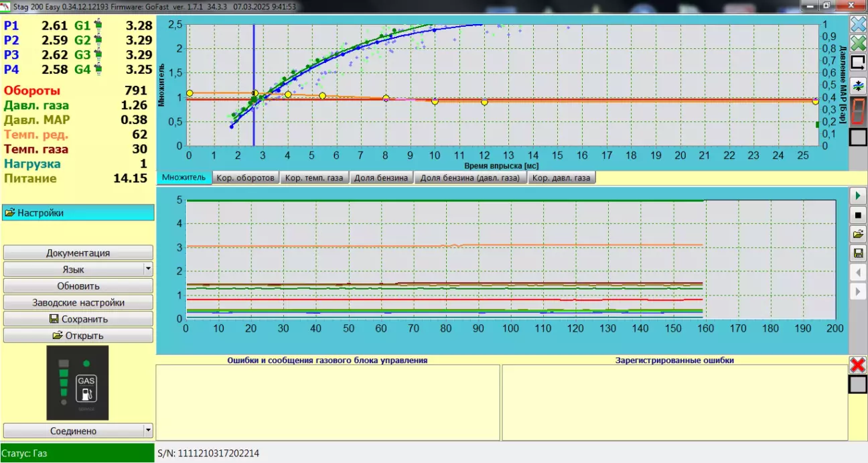This screenshot has width=868, height=463.
Task: Click the right arrow in the oscilloscope toolbar
Action: (858, 291)
